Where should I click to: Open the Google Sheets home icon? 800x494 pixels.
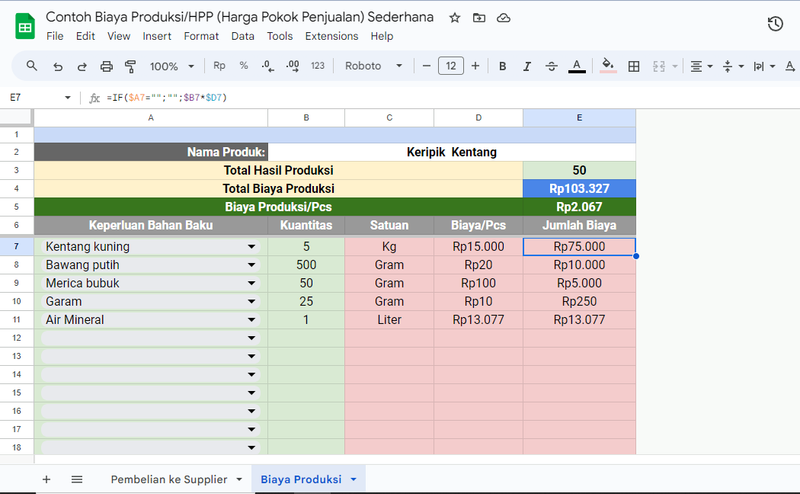point(24,27)
